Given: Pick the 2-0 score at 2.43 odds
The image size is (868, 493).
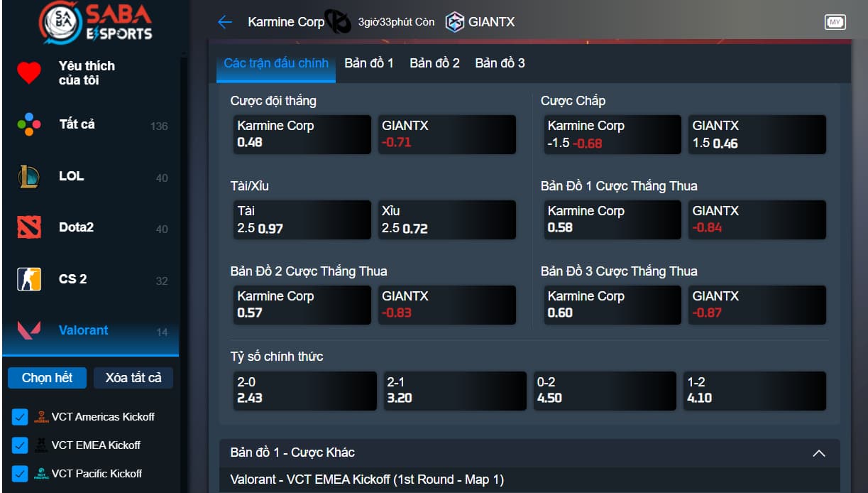Looking at the screenshot, I should tap(304, 391).
